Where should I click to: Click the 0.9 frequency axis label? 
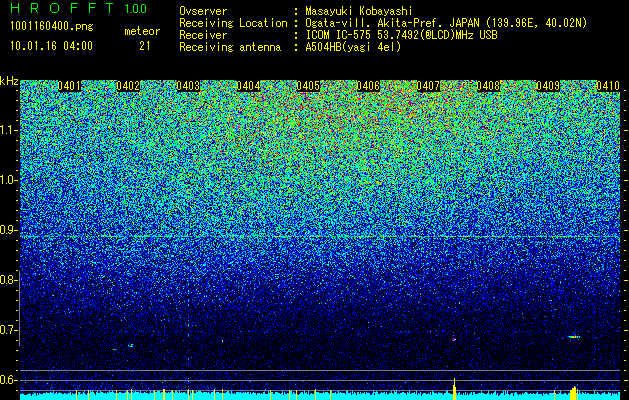pyautogui.click(x=7, y=230)
